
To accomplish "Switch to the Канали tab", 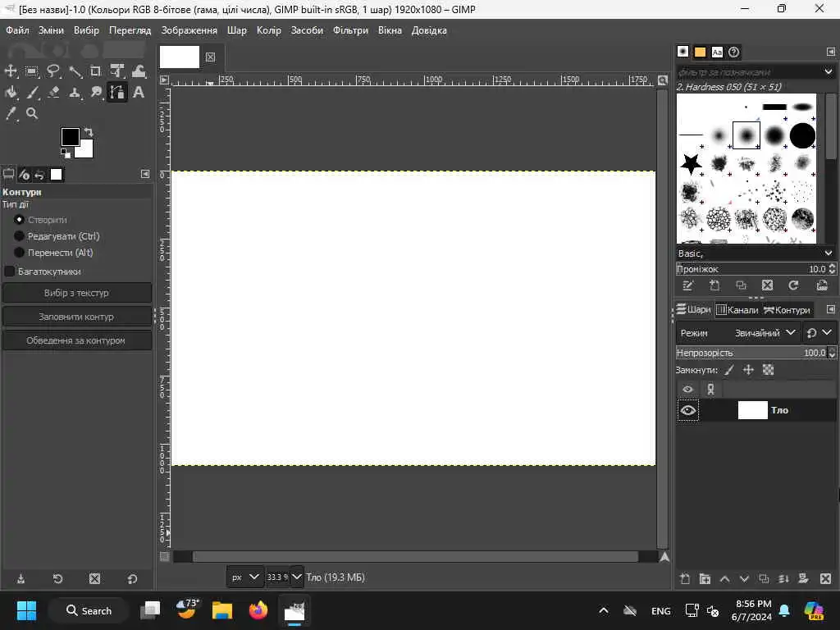I will (737, 309).
